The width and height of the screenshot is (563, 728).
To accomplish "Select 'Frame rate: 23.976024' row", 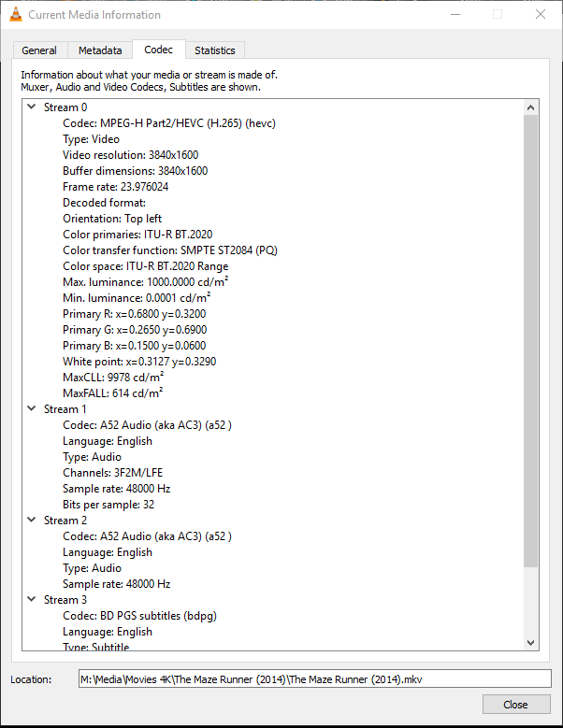I will click(x=116, y=187).
